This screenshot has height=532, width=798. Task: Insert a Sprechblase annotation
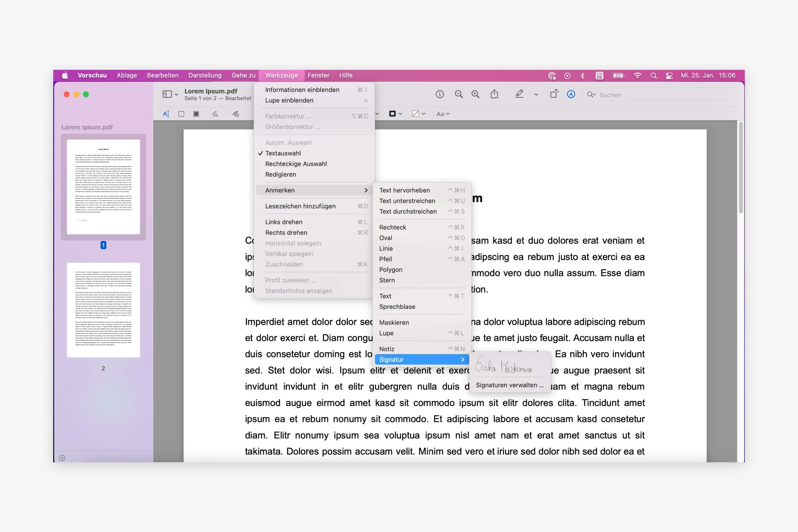pyautogui.click(x=422, y=307)
